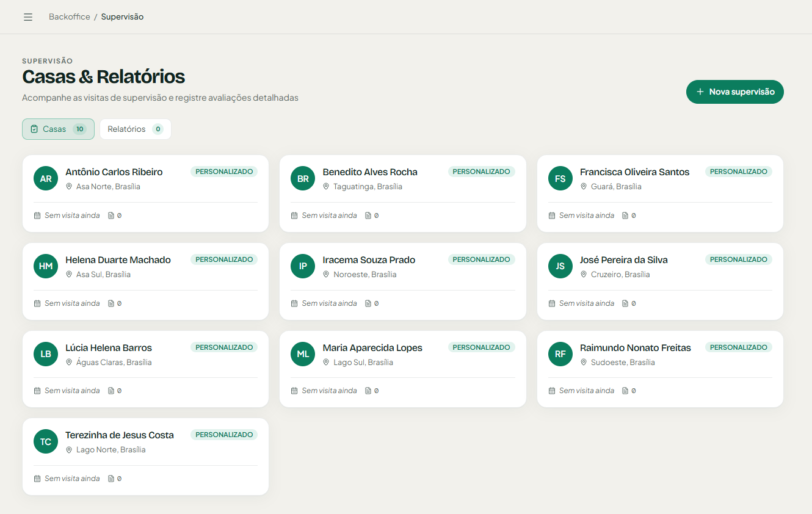Open Maria Aparecida Lopes's case

click(x=403, y=369)
